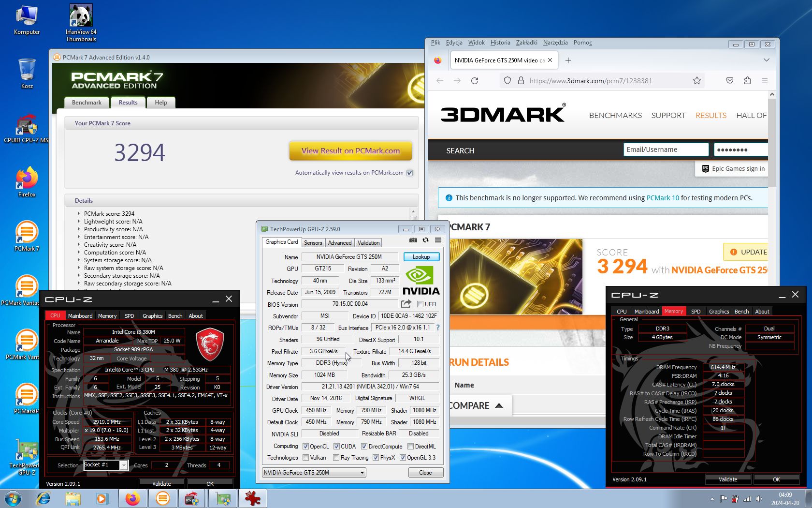Switch to the Advanced tab in GPU-Z
The width and height of the screenshot is (812, 508).
[x=340, y=243]
